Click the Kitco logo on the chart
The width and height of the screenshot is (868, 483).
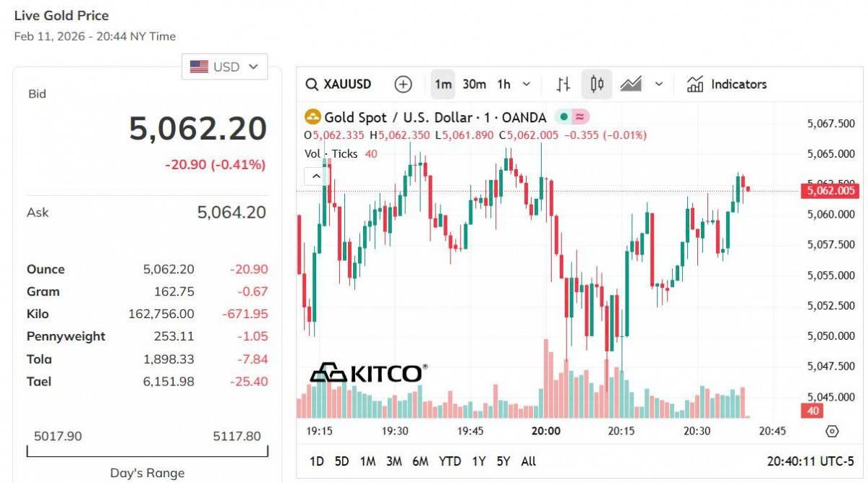(367, 372)
